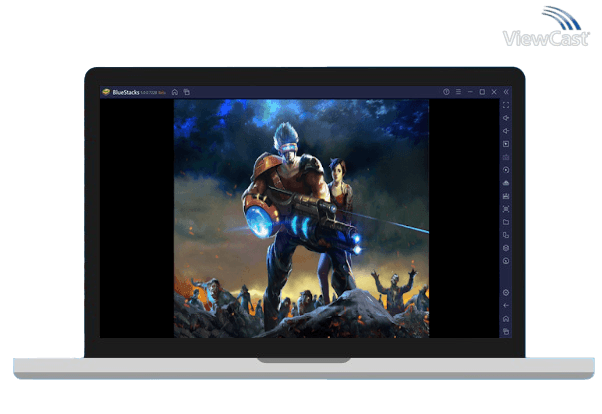Screen dimensions: 602x414
Task: Close the BlueStacks window
Action: [494, 92]
